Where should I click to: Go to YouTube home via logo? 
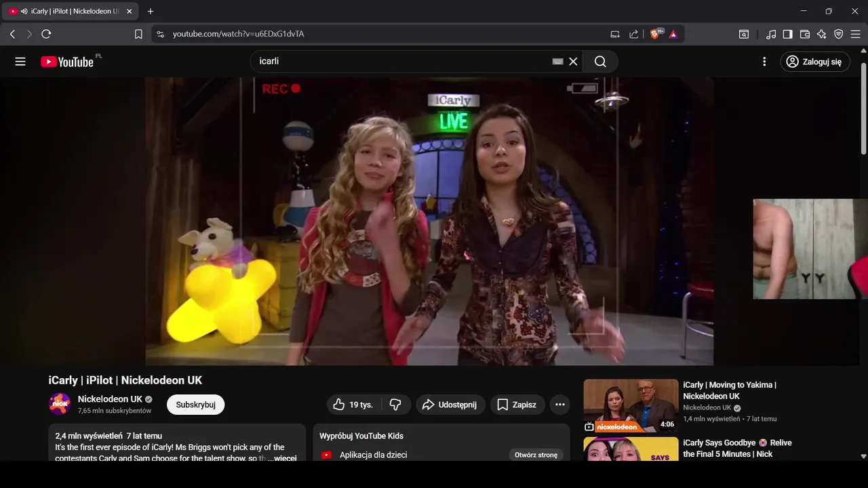(x=67, y=62)
